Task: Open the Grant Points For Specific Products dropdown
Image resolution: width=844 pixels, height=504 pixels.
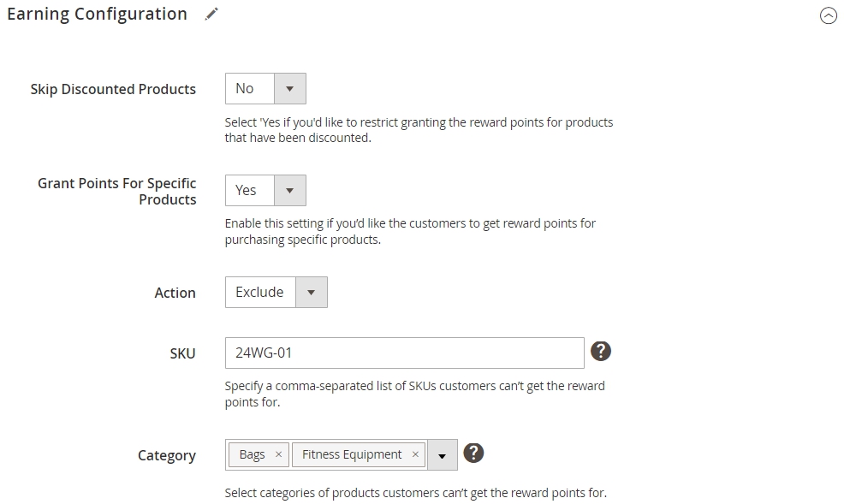Action: (x=265, y=191)
